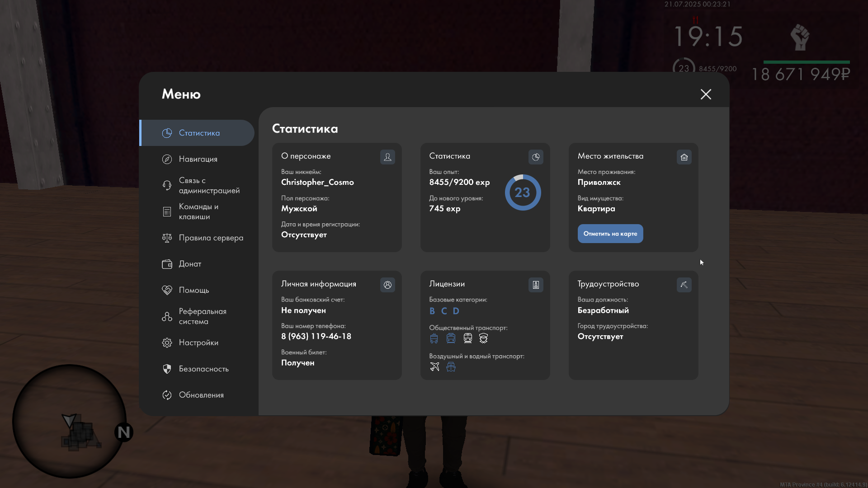Click the profile icon on Личная информация card
Viewport: 868px width, 488px height.
click(x=387, y=285)
